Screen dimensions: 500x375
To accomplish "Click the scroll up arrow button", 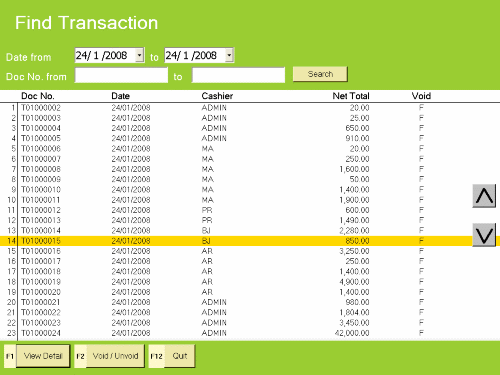I will coord(484,196).
